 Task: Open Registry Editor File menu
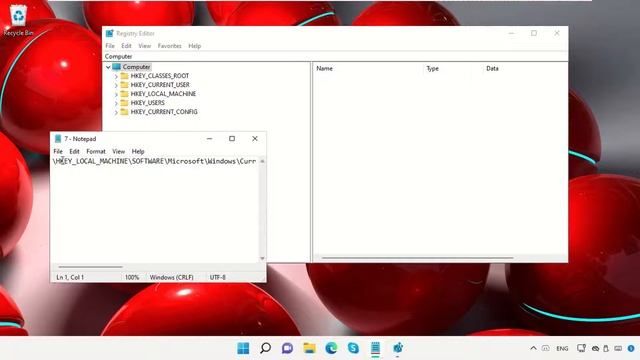click(x=110, y=46)
